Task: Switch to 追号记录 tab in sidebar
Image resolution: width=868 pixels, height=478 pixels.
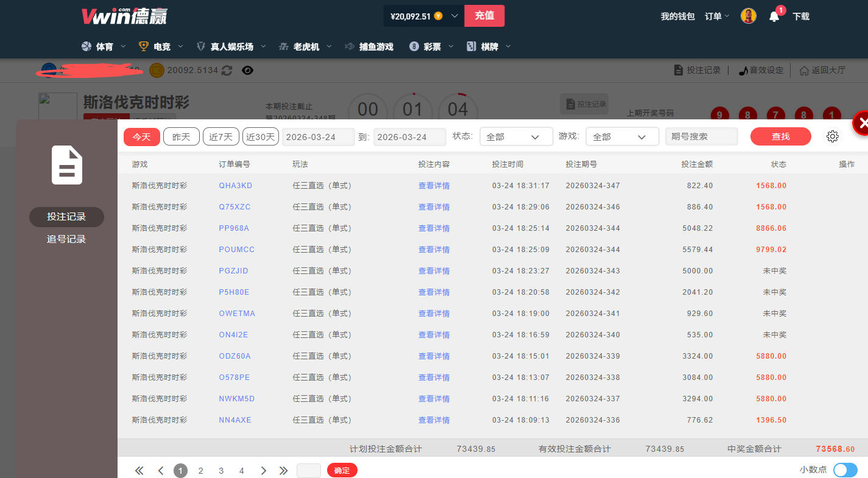Action: pos(66,239)
